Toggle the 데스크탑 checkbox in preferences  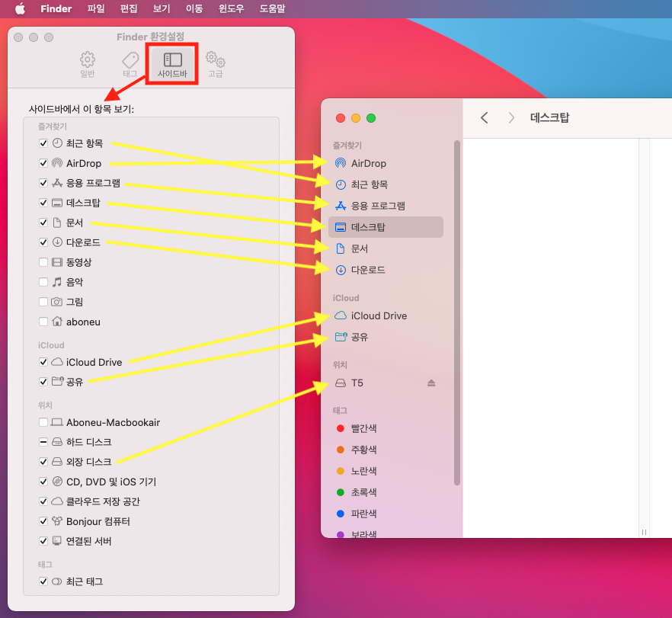[x=43, y=203]
